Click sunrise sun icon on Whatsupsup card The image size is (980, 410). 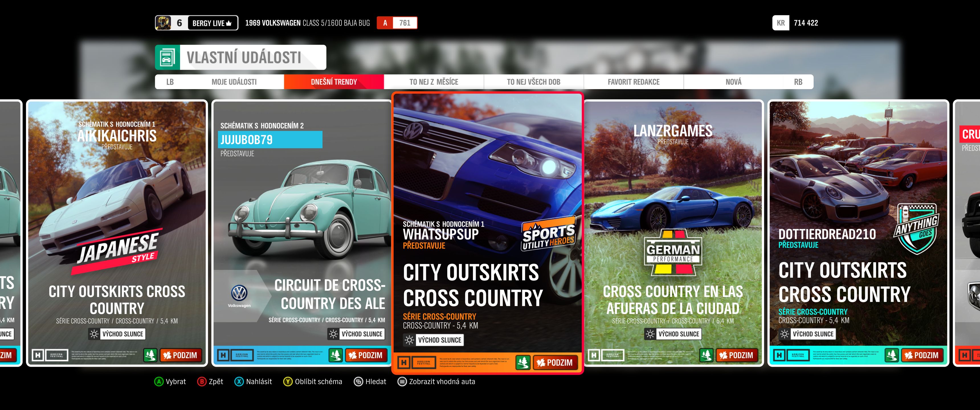[409, 340]
